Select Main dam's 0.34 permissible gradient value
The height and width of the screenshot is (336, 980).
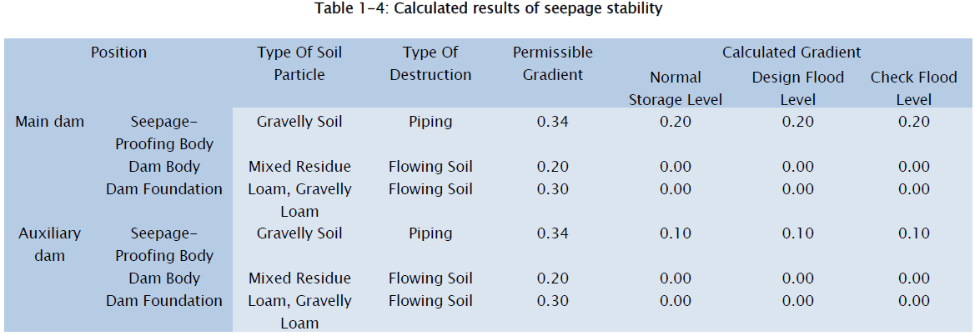[x=552, y=122]
